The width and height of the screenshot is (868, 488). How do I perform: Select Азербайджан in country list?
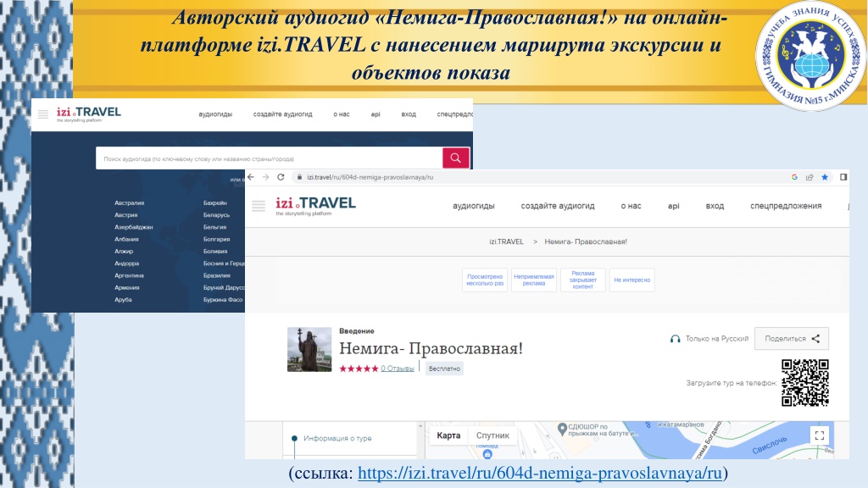pos(133,227)
